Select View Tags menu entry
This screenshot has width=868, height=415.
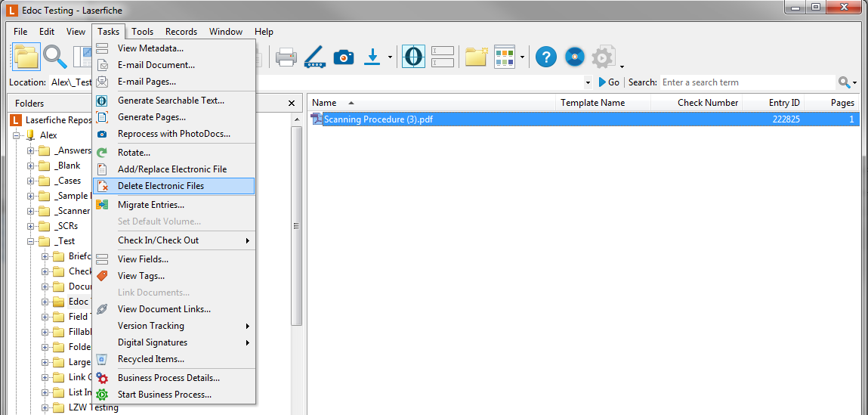click(x=174, y=276)
